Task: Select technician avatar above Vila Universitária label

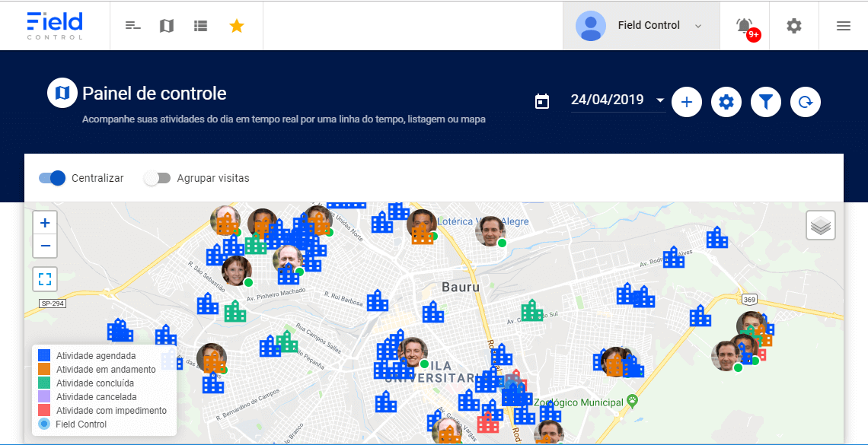Action: click(413, 352)
